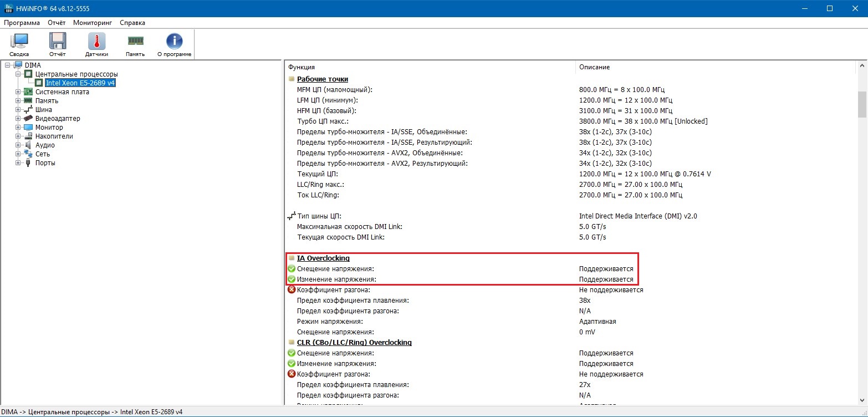
Task: Click the 0 mV voltage offset value
Action: (588, 332)
